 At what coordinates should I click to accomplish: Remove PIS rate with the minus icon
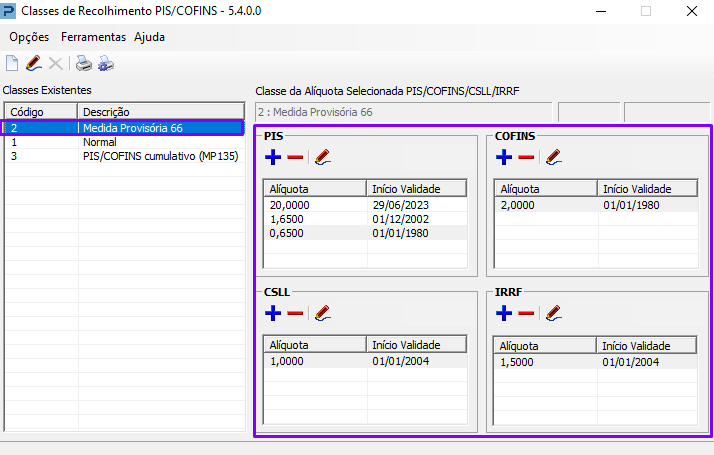click(x=295, y=157)
